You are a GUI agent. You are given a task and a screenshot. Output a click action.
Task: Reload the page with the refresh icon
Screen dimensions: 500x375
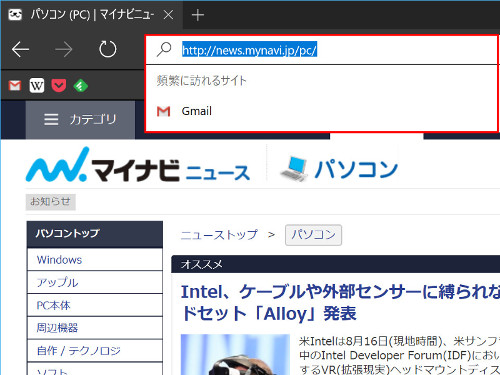click(108, 49)
